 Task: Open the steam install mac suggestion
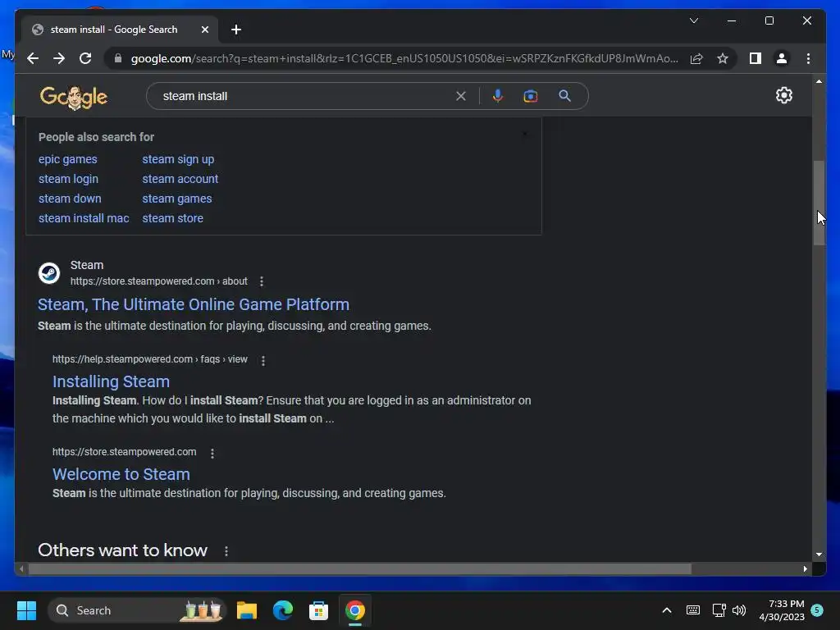click(x=84, y=218)
